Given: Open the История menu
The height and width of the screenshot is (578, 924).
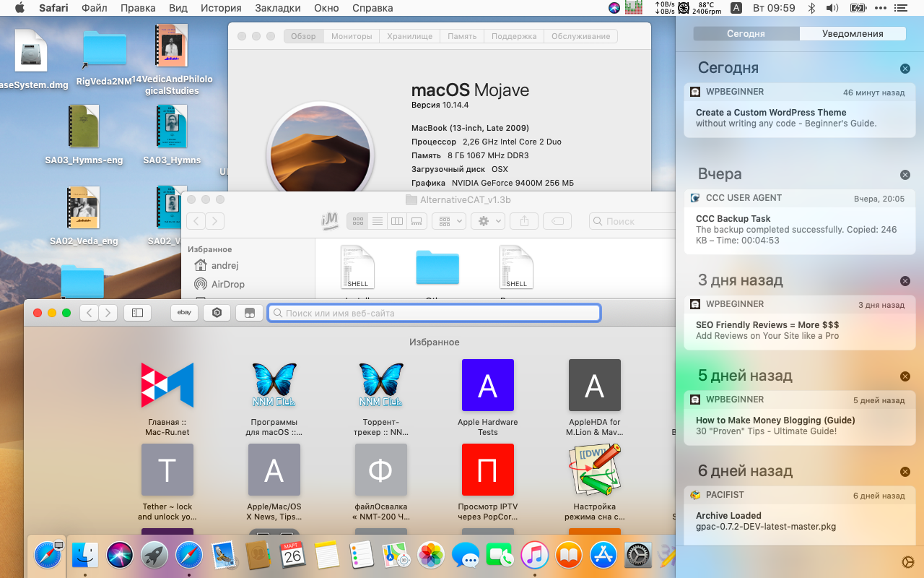Looking at the screenshot, I should pos(221,8).
